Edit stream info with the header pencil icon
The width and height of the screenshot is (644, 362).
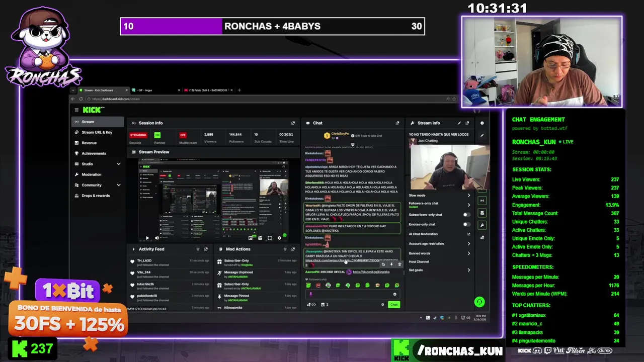(x=459, y=123)
